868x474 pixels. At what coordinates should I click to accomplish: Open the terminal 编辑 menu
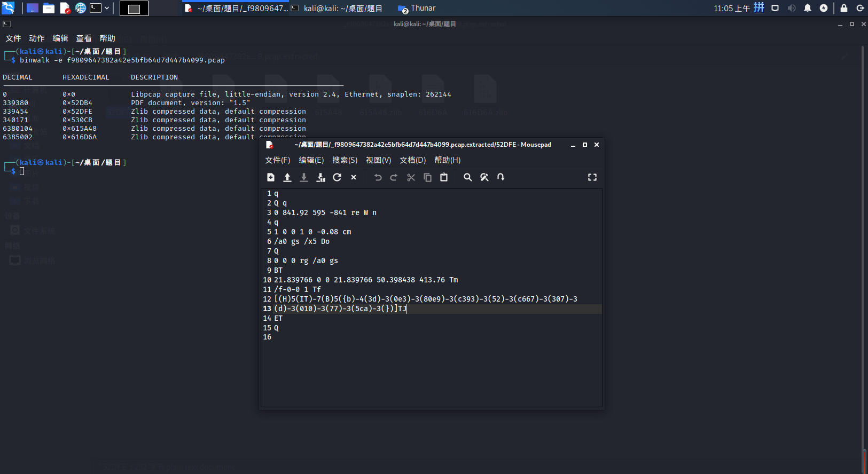pos(60,38)
